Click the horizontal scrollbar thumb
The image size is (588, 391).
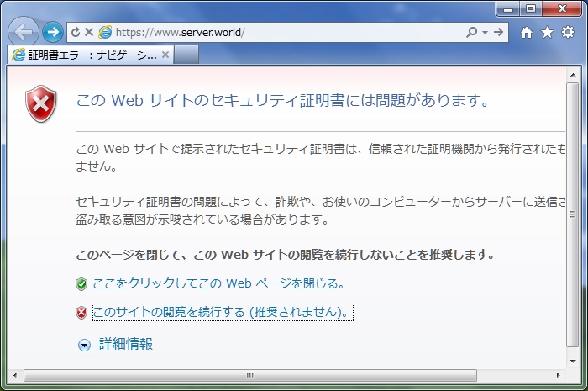tap(250, 375)
